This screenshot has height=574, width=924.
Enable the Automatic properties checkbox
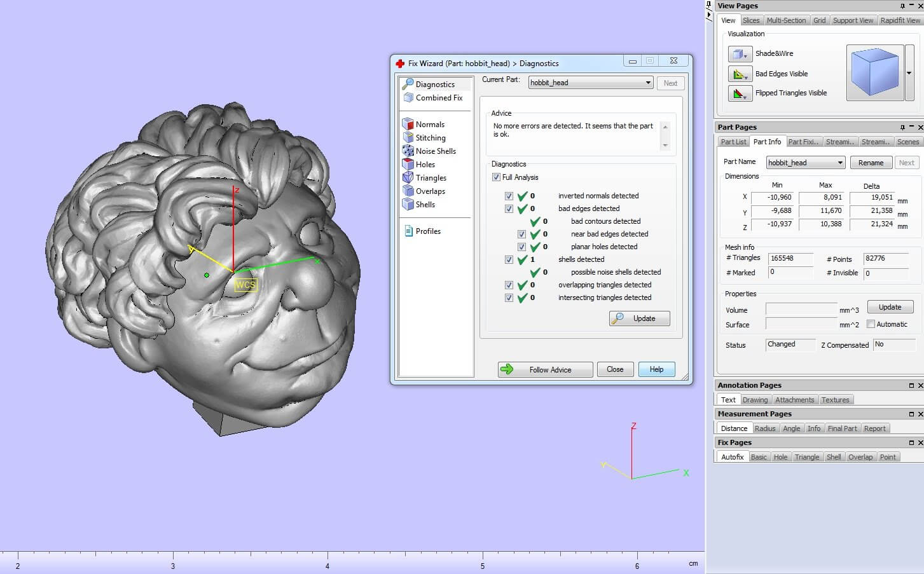pyautogui.click(x=871, y=324)
